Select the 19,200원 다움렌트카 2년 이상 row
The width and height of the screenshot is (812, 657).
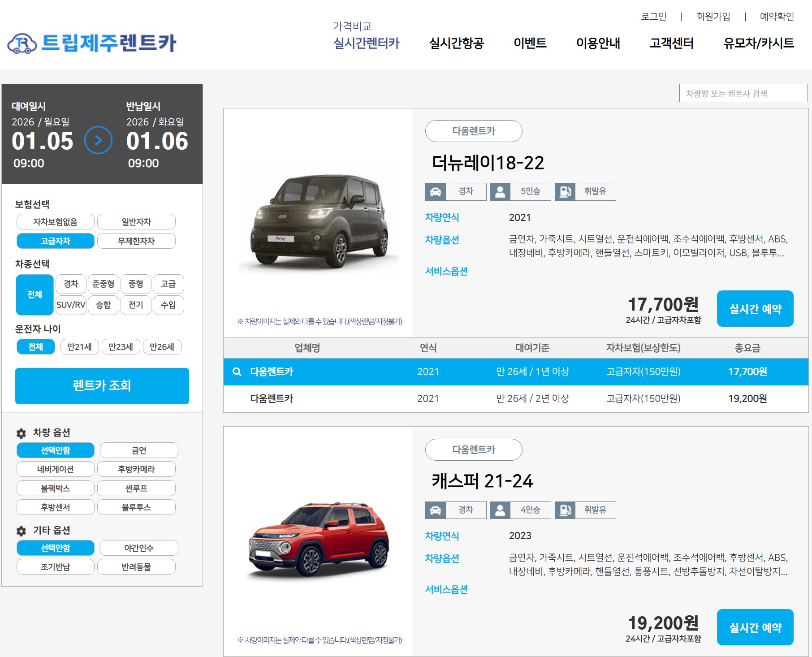[x=516, y=398]
